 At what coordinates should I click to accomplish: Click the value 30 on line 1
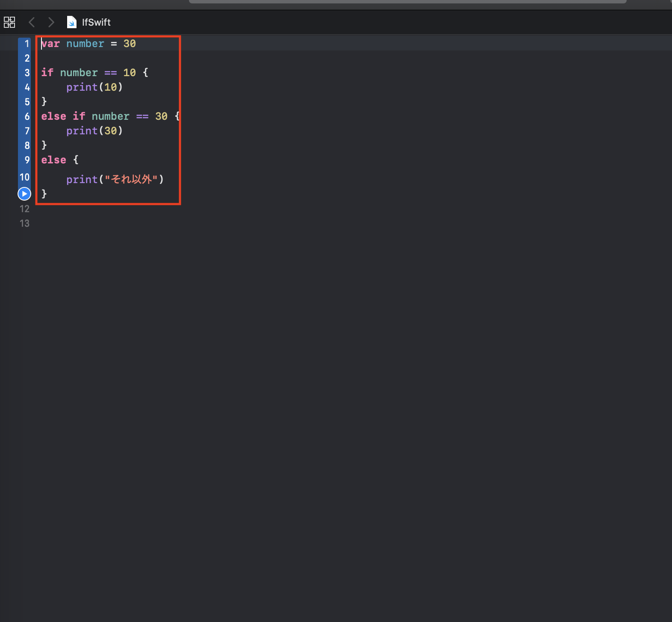click(x=130, y=44)
